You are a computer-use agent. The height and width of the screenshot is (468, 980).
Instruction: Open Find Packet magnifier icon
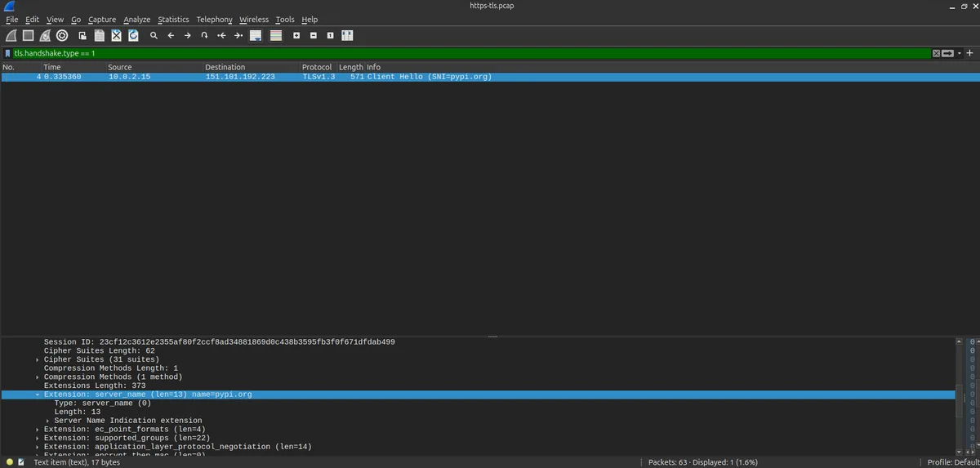[x=154, y=35]
